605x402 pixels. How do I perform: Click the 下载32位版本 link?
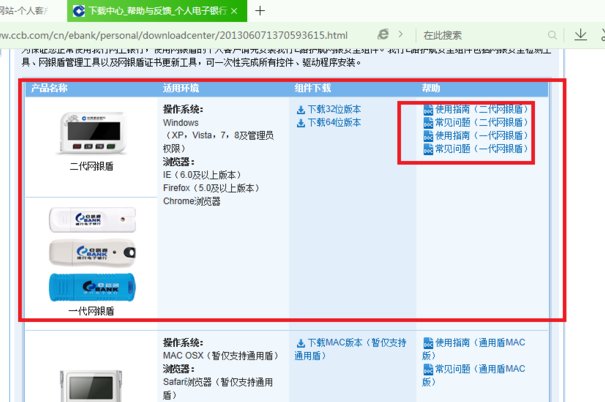334,109
